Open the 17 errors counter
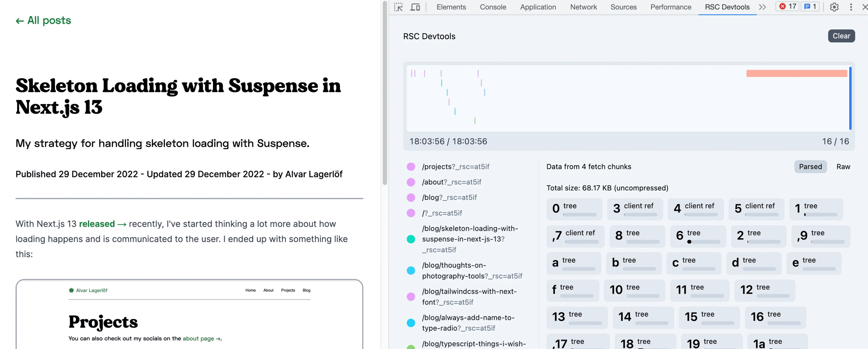 click(787, 7)
